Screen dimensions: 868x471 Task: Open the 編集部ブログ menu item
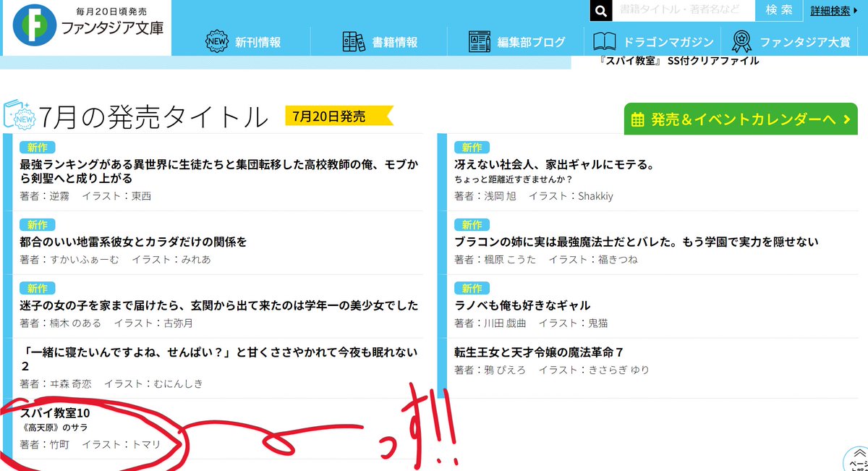coord(531,43)
